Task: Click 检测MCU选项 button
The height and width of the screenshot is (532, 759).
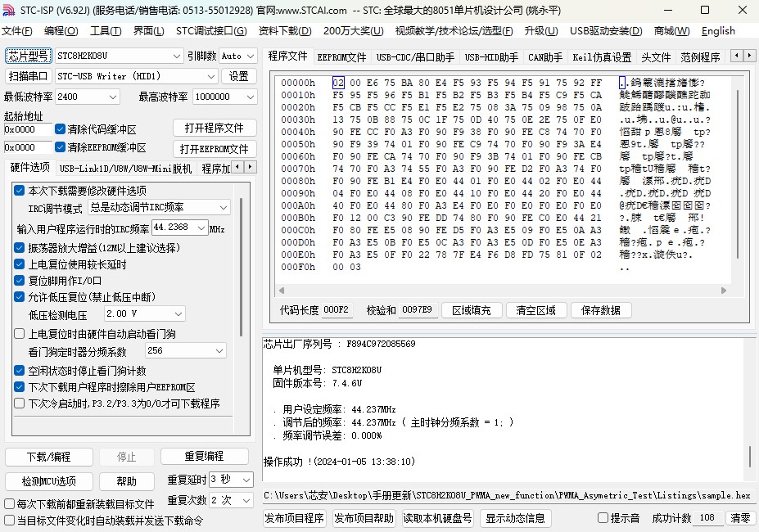Action: coord(48,481)
